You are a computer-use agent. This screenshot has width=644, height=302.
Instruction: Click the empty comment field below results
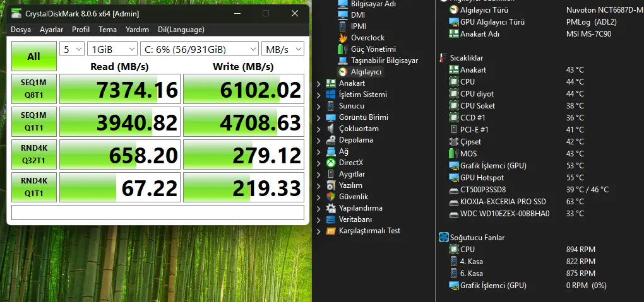pos(158,212)
